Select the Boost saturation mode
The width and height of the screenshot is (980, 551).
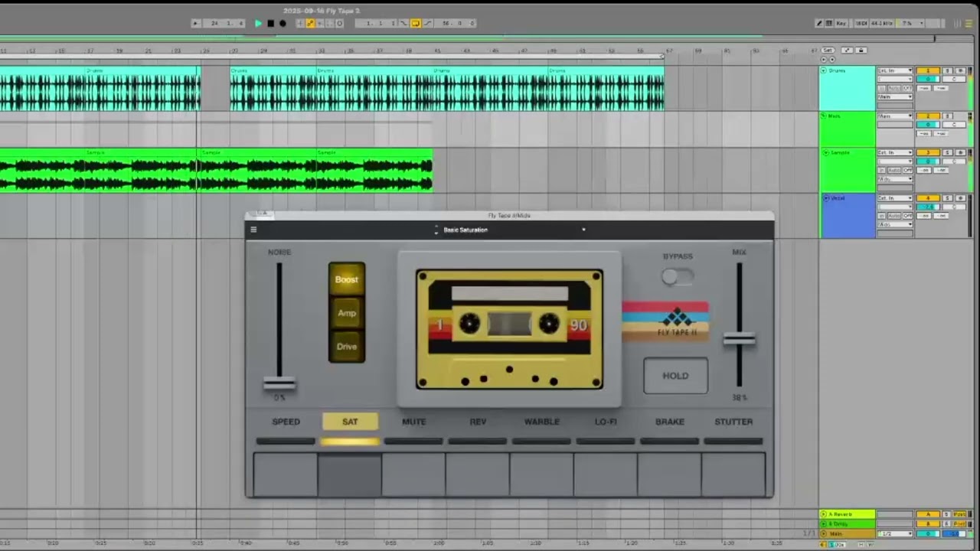347,279
